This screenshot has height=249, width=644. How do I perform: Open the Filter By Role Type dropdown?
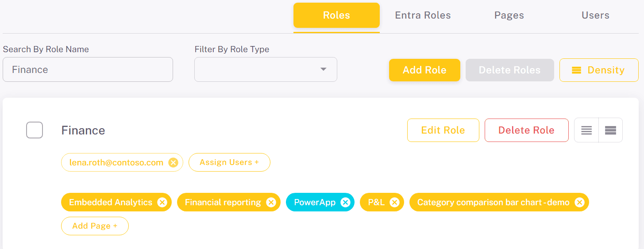click(266, 69)
